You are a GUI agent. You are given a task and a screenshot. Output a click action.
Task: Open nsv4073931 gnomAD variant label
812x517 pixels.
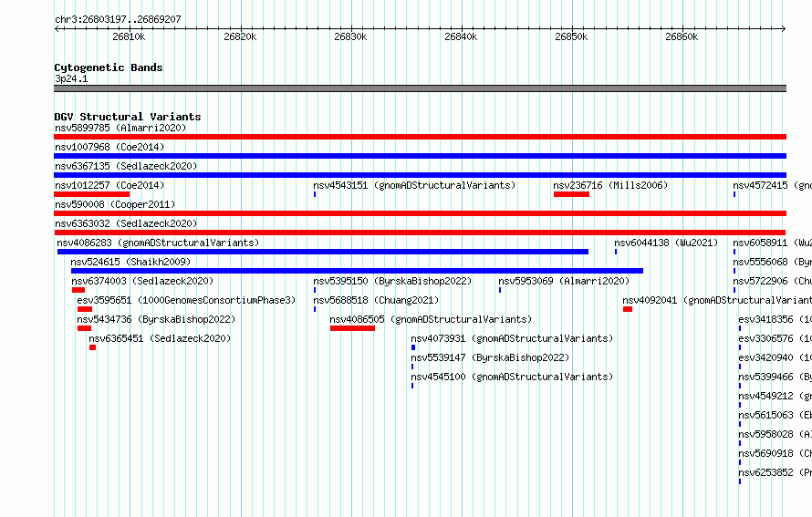pyautogui.click(x=512, y=338)
